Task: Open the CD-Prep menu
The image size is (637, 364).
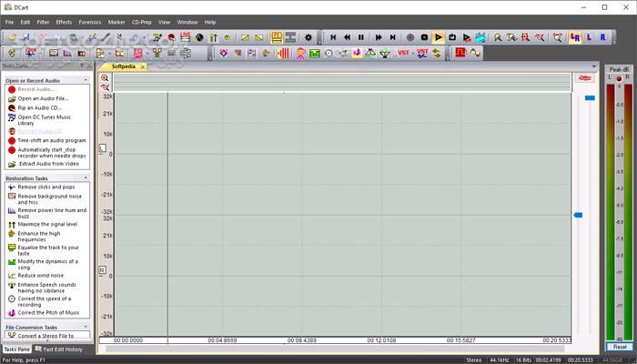Action: coord(142,22)
